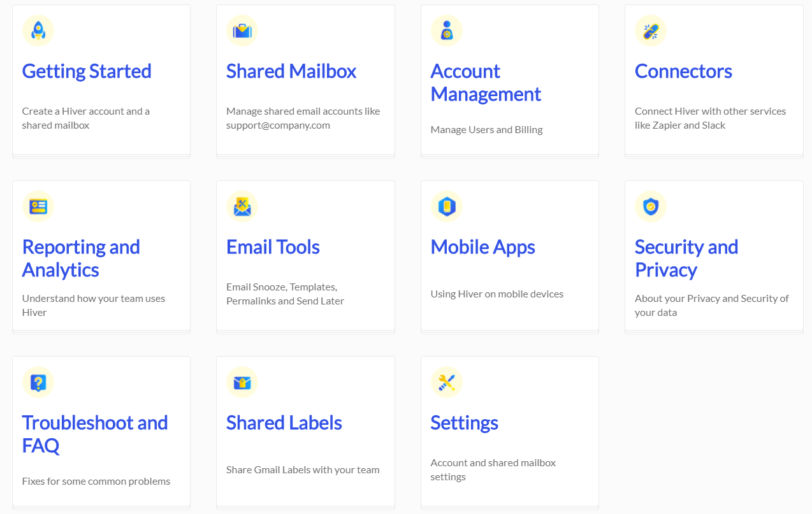Click 'Manage Users and Billing' description

pyautogui.click(x=486, y=130)
